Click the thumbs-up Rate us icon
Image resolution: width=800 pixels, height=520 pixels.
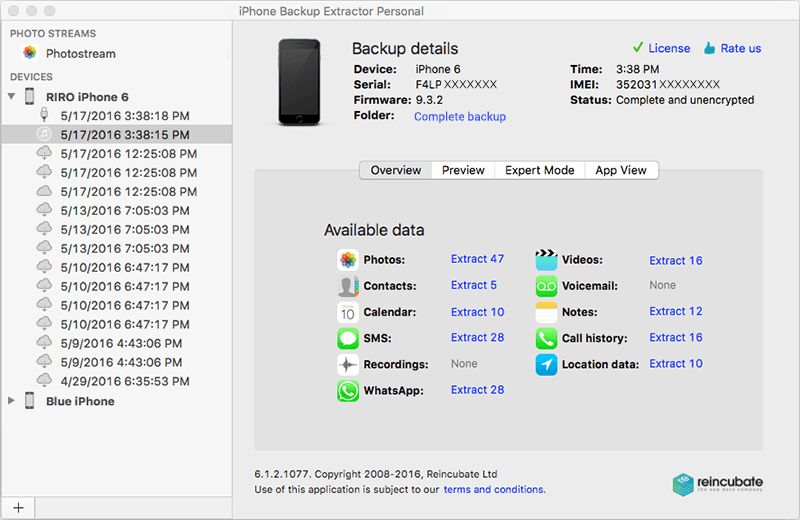pos(709,48)
